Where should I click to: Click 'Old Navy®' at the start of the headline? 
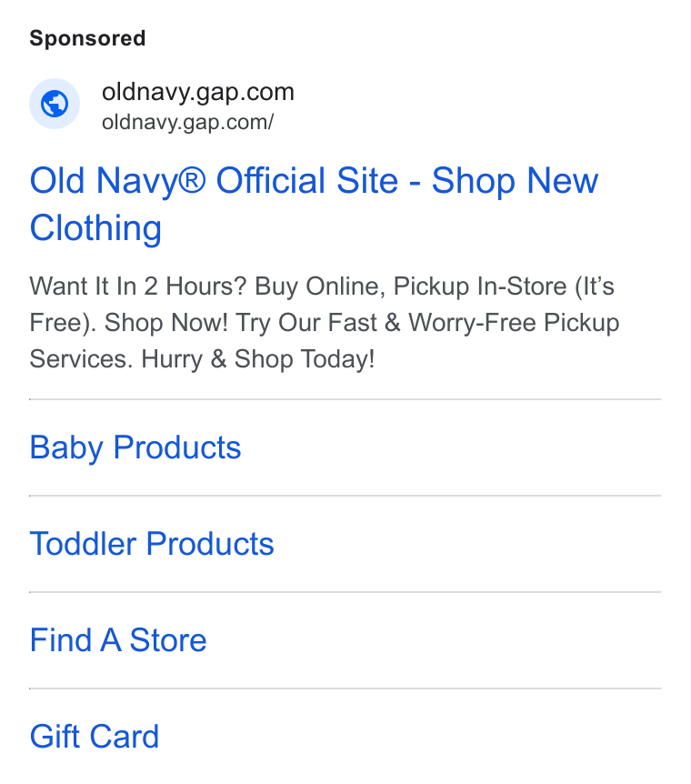pyautogui.click(x=117, y=180)
